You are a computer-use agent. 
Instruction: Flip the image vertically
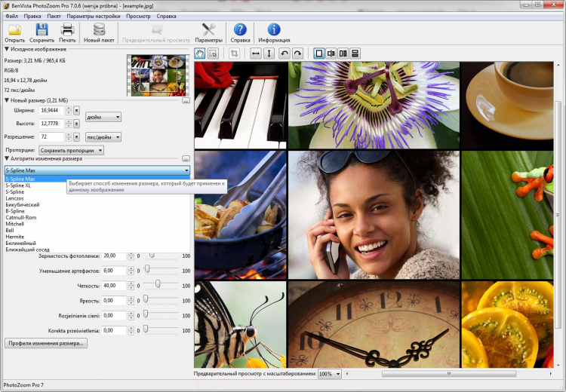[269, 54]
